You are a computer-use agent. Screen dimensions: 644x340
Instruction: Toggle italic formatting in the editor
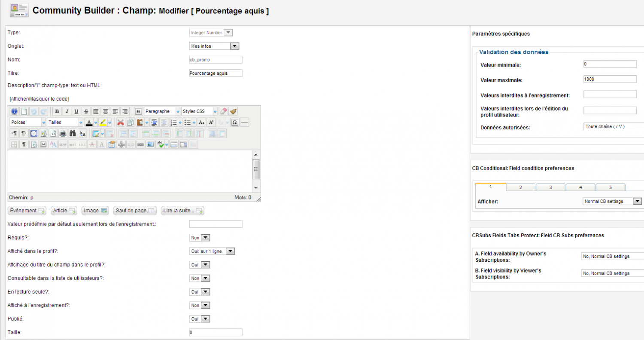[x=67, y=111]
